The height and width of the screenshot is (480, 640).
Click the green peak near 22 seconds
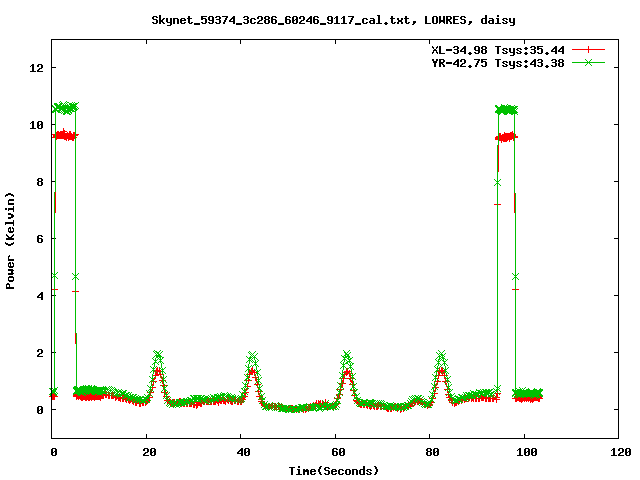pos(158,354)
